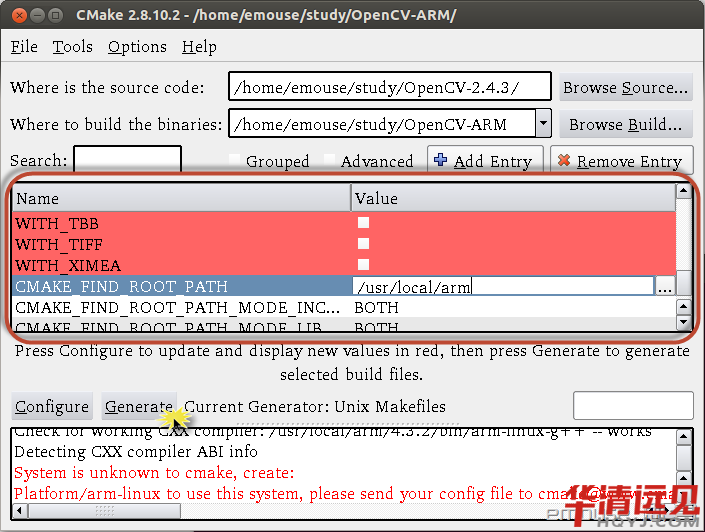Click the output log's scroll up arrow
Viewport: 705px width, 532px height.
(684, 436)
